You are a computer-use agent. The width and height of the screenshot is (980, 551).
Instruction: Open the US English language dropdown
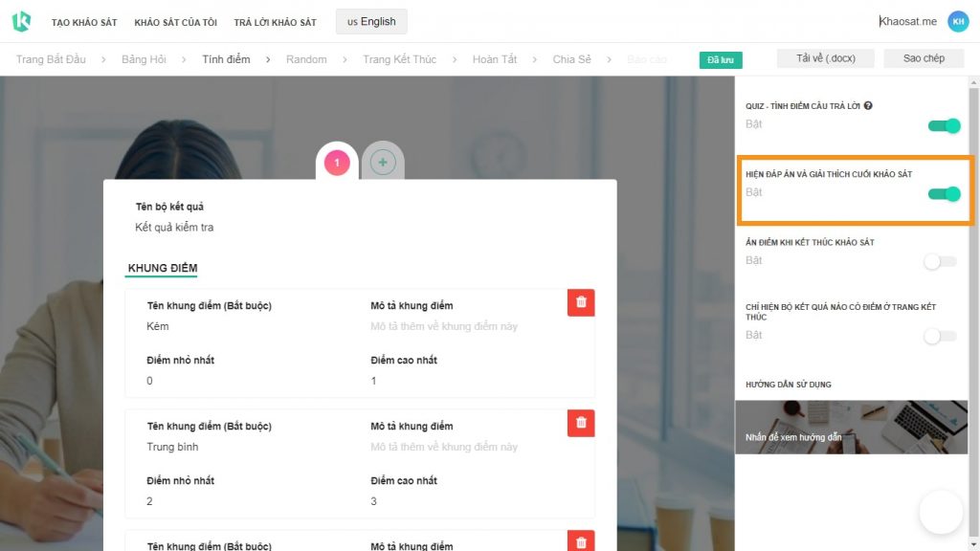pos(371,22)
